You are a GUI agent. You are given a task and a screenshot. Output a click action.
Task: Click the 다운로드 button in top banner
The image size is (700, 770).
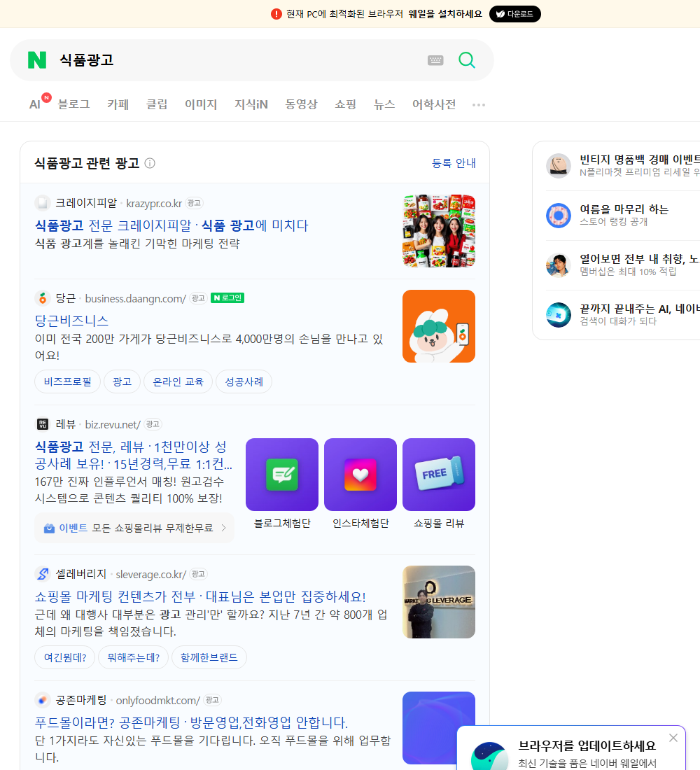tap(514, 14)
